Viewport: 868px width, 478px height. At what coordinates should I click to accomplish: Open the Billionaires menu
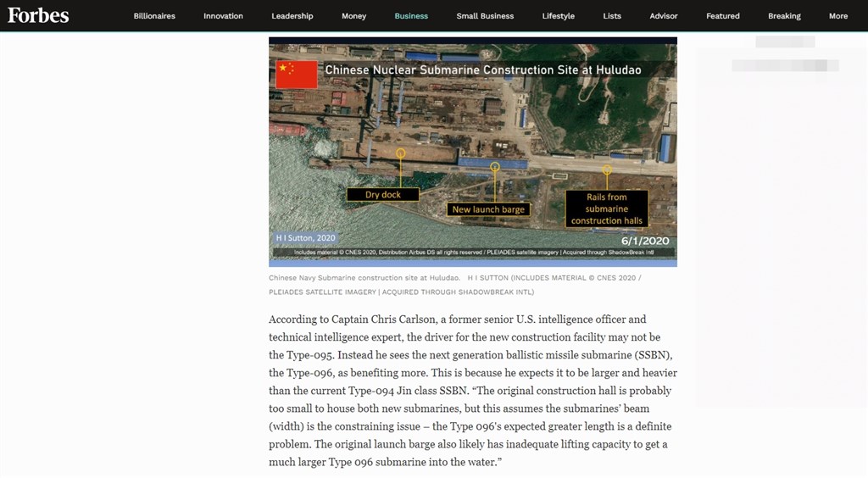pyautogui.click(x=154, y=16)
